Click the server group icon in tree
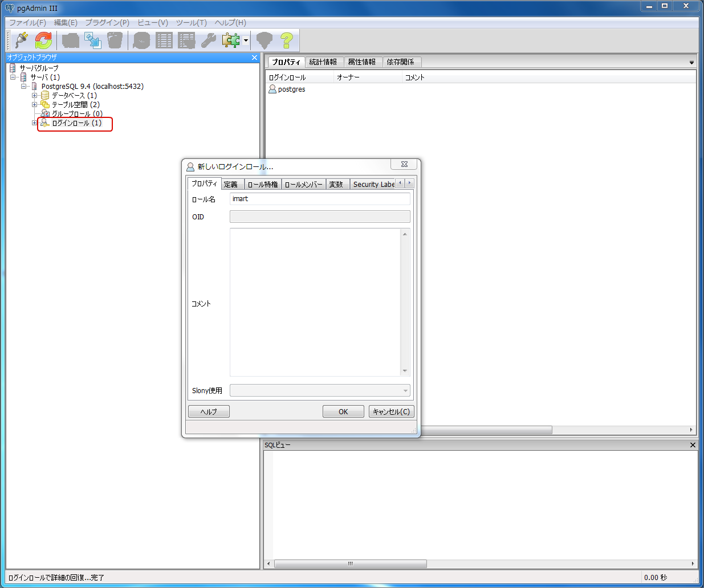The height and width of the screenshot is (588, 704). click(13, 68)
